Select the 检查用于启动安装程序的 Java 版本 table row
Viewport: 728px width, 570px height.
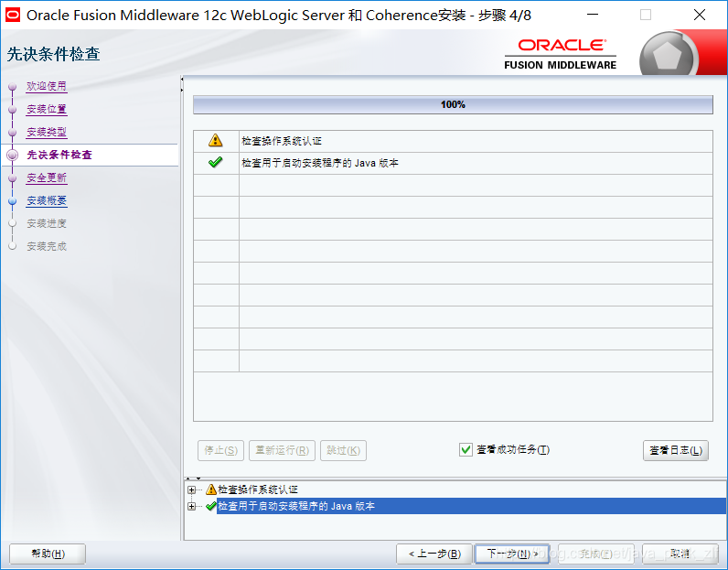click(453, 163)
